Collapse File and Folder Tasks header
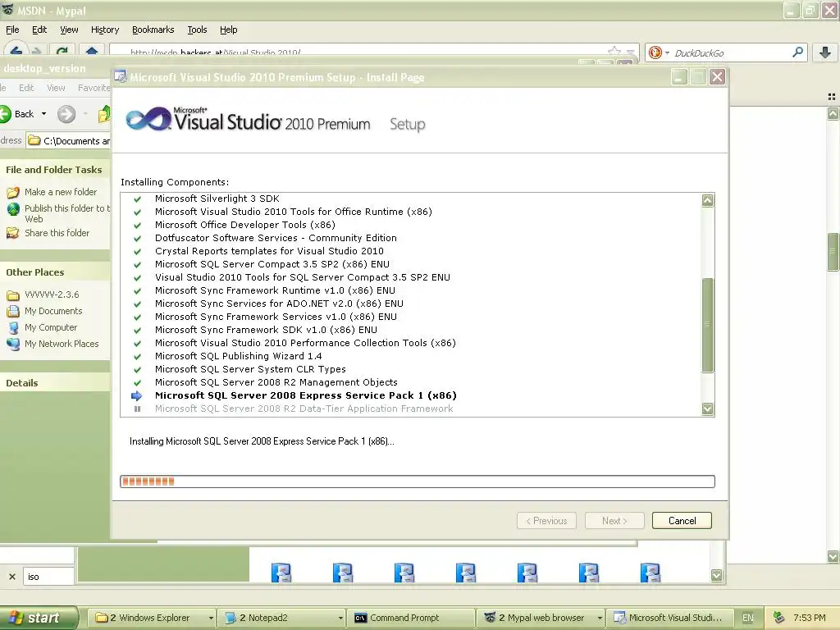This screenshot has height=630, width=840. [55, 170]
